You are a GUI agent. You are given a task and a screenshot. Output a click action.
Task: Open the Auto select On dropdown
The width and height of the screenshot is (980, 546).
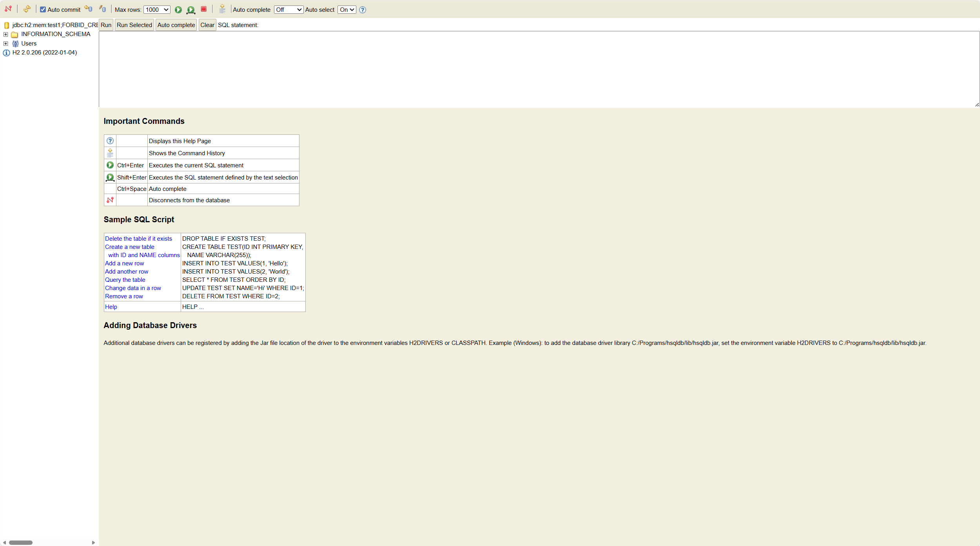coord(347,10)
